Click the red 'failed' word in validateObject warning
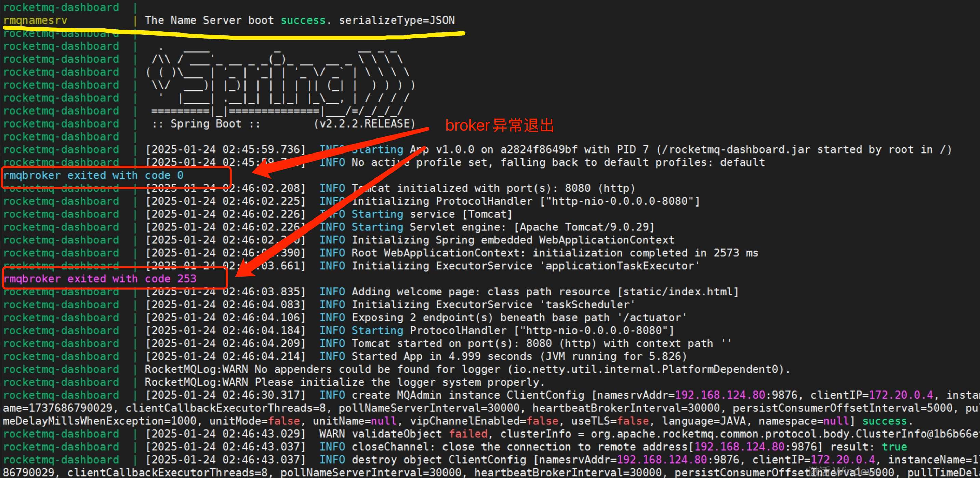The image size is (980, 478). pos(468,434)
